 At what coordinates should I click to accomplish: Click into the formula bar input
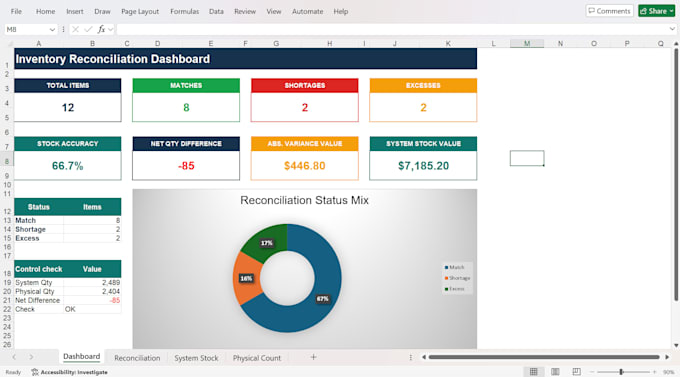(x=392, y=29)
